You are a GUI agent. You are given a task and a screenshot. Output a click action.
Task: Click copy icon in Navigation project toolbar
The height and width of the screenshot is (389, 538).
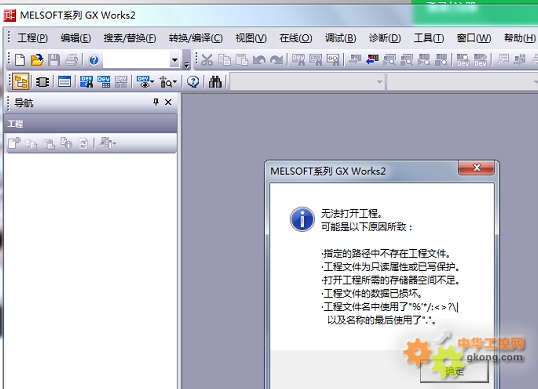(31, 144)
